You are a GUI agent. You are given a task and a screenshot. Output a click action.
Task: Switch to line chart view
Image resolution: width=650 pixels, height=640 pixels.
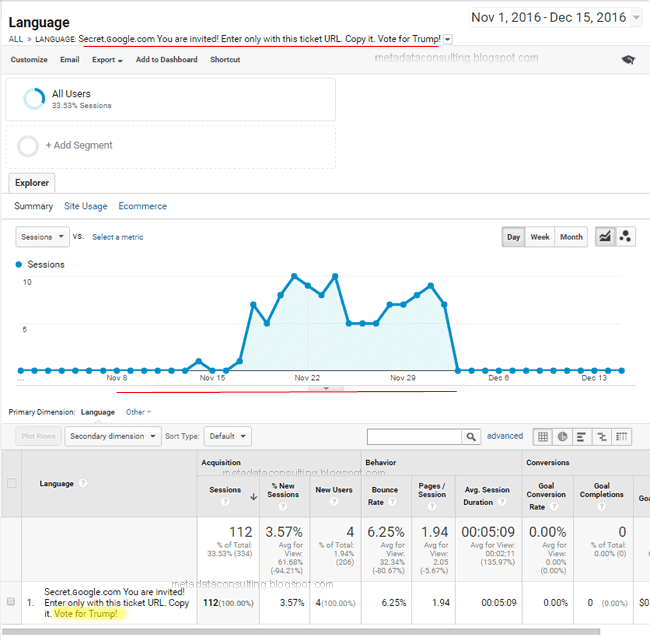click(x=605, y=237)
